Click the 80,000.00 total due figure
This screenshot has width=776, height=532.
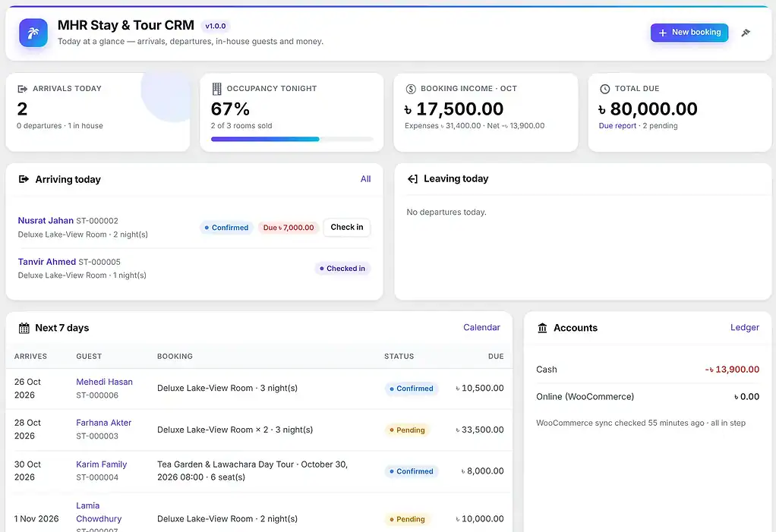[648, 109]
